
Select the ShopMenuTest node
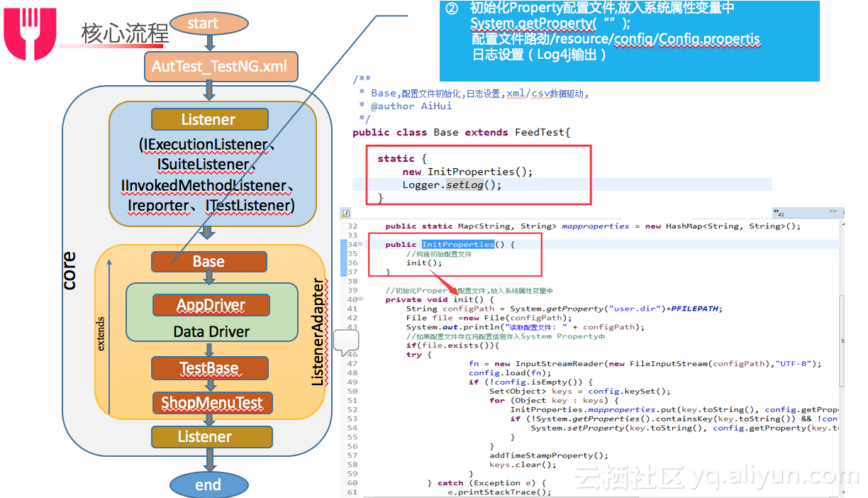click(x=211, y=403)
